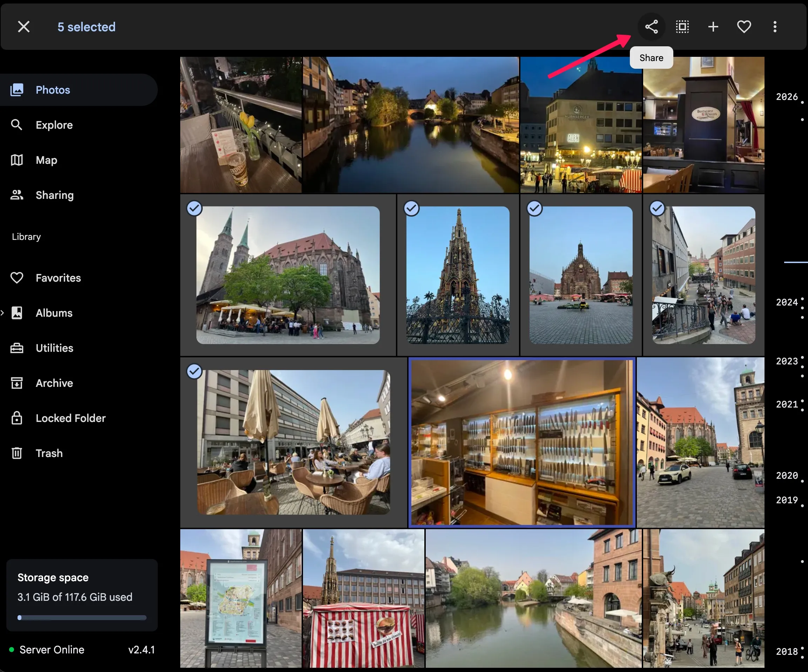Screen dimensions: 808x672
Task: Click the plus Add to album icon
Action: [713, 27]
